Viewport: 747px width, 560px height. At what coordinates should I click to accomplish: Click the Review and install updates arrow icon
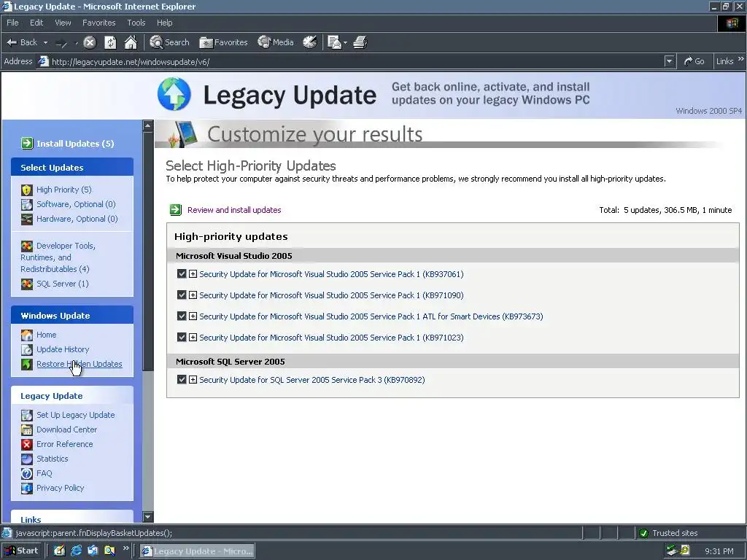coord(176,210)
